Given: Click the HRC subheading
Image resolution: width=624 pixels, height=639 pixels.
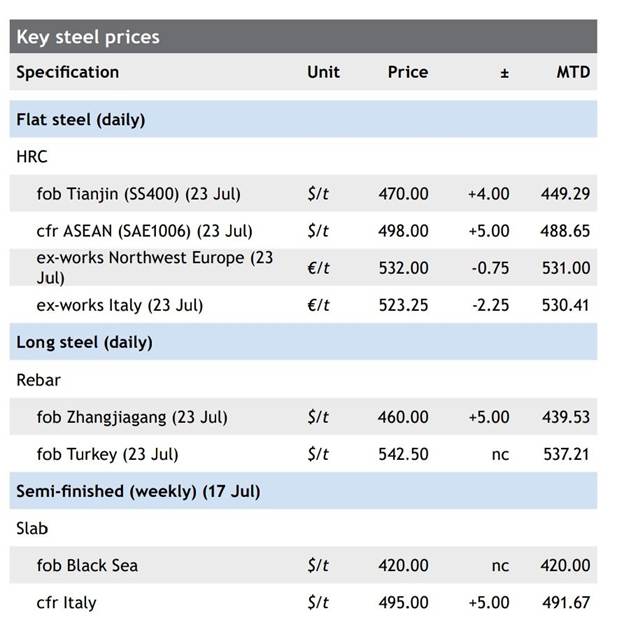Looking at the screenshot, I should coord(32,157).
